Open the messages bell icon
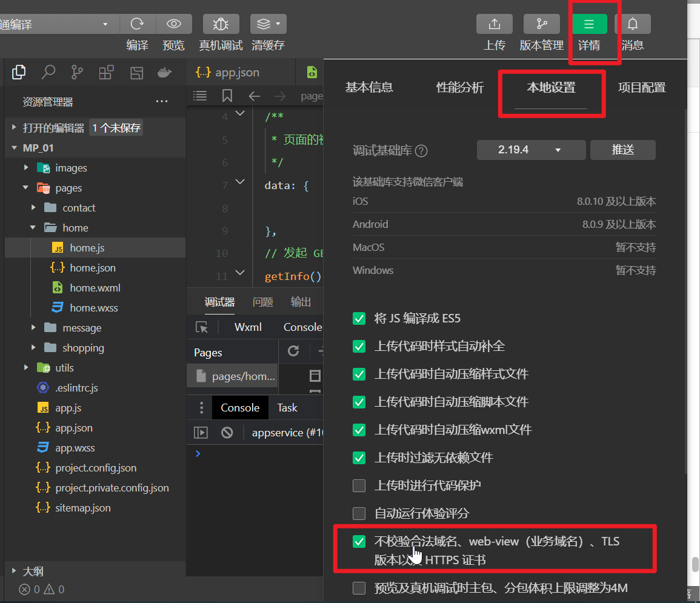700x603 pixels. [633, 24]
